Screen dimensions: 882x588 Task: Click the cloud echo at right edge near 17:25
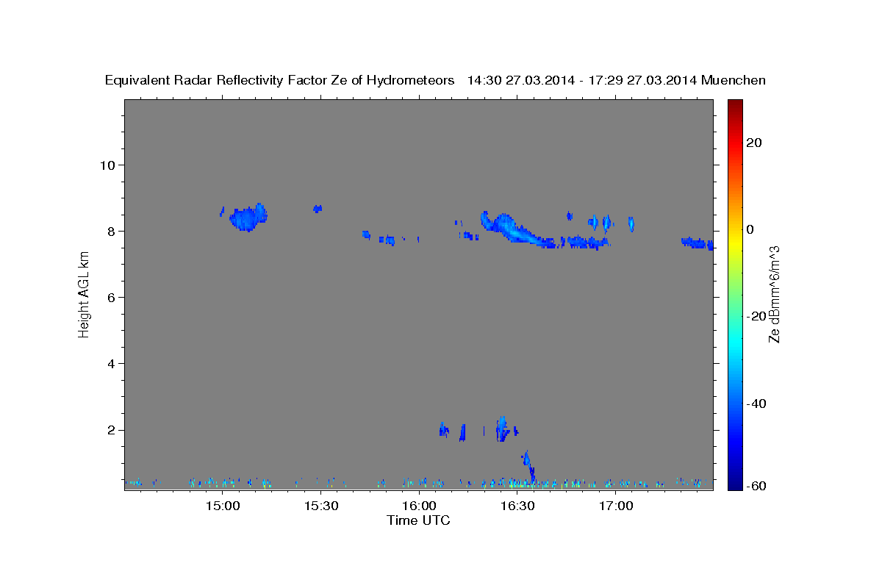point(697,243)
